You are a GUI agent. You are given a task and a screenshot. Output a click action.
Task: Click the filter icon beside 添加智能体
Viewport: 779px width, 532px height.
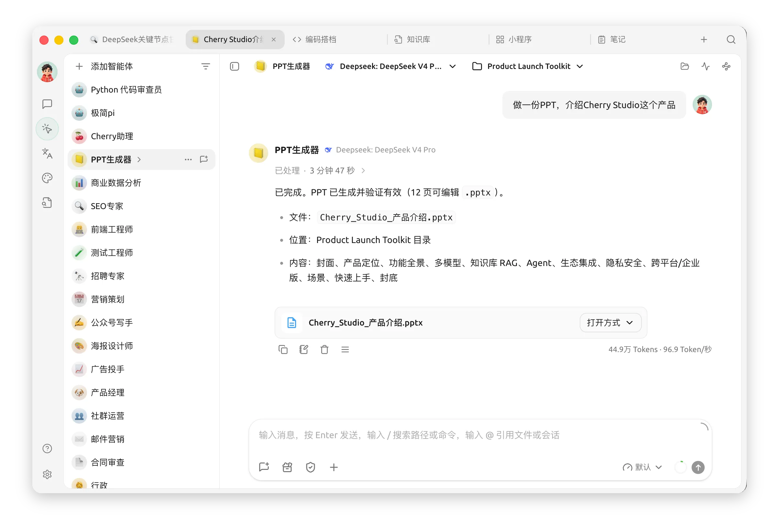tap(206, 66)
